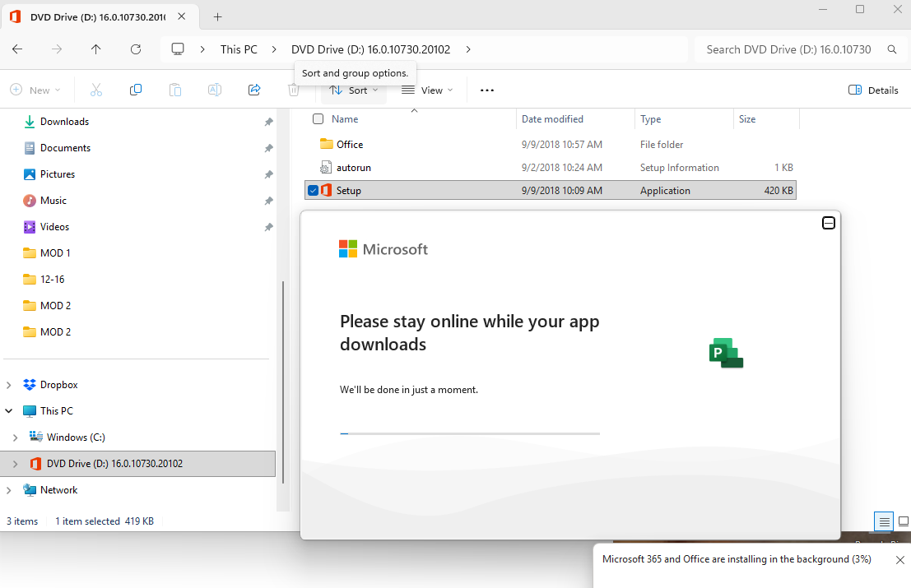
Task: Click Setup file size 420 KB cell
Action: click(x=779, y=191)
